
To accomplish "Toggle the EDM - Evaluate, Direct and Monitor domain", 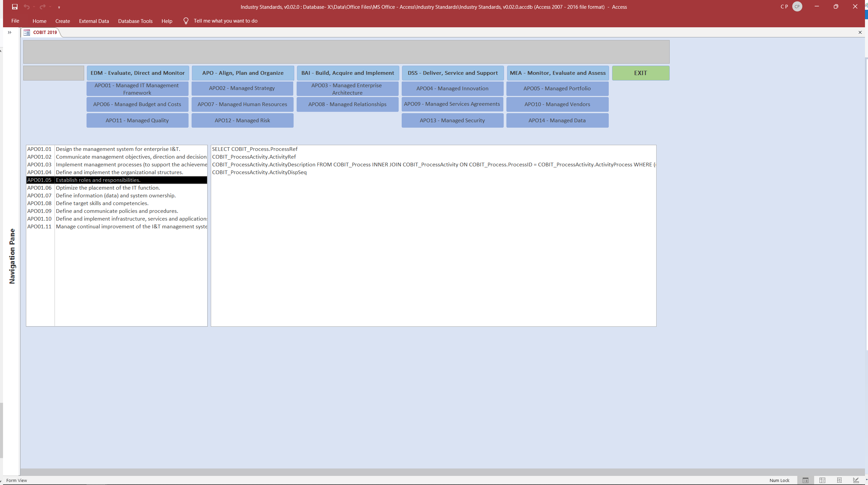I will 137,73.
